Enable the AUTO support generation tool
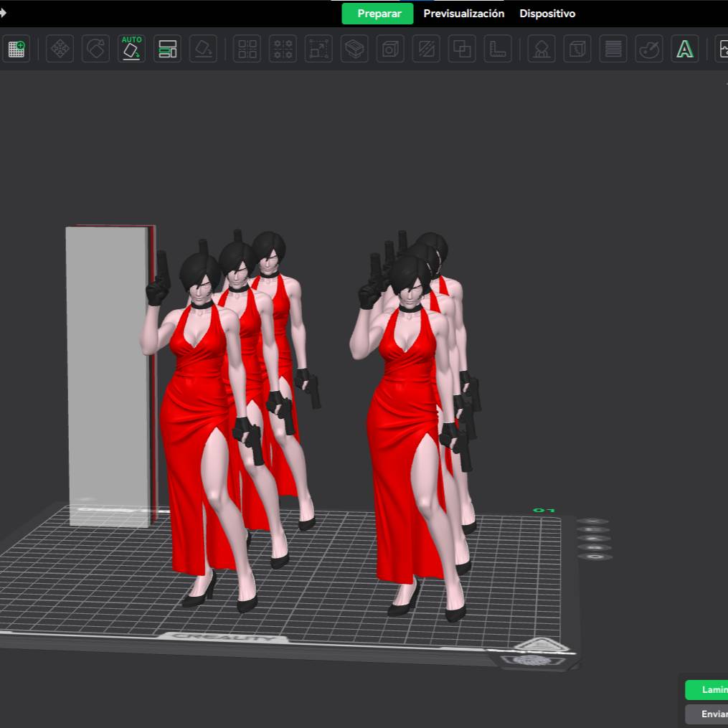 coord(131,49)
